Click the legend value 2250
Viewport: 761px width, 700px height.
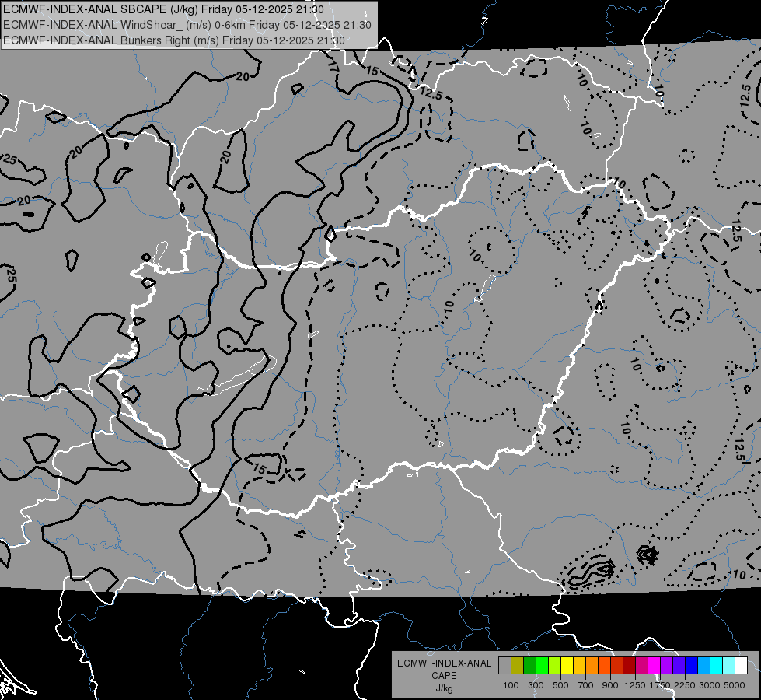click(x=685, y=685)
